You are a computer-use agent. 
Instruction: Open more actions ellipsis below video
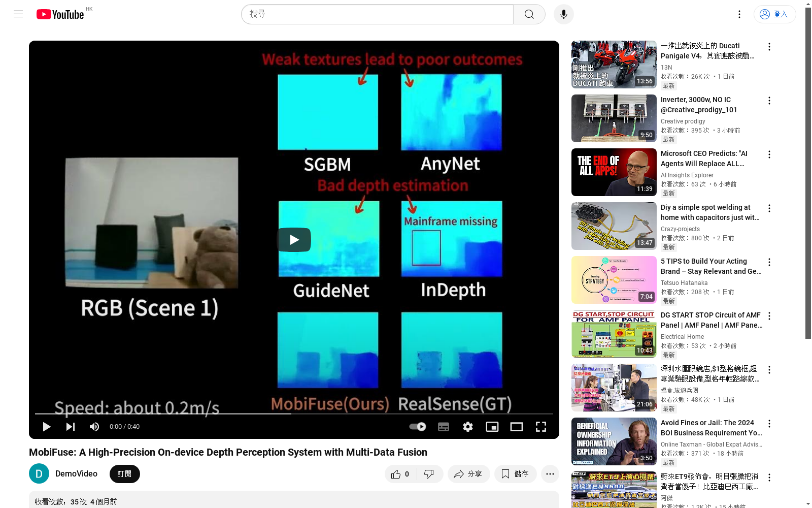550,474
